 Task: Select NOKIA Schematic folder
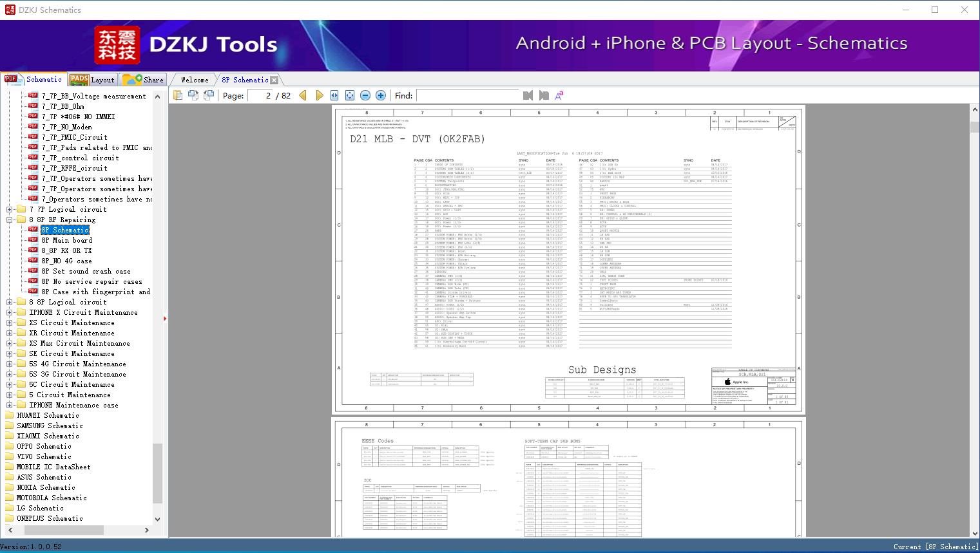(x=46, y=487)
